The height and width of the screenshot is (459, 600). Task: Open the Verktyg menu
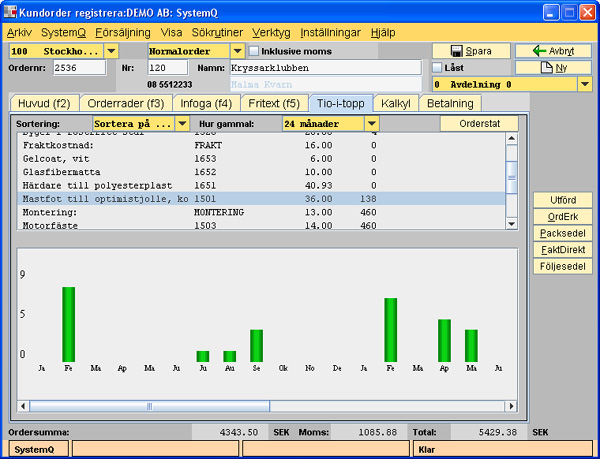271,33
